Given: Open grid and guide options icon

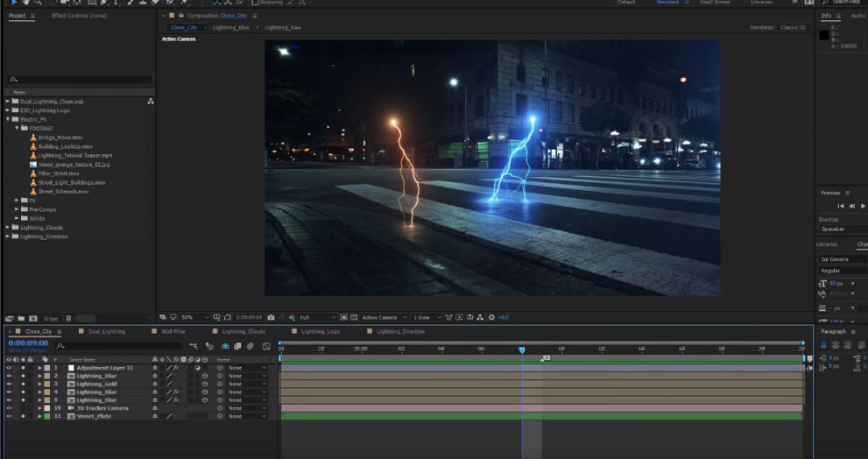Looking at the screenshot, I should pos(216,317).
